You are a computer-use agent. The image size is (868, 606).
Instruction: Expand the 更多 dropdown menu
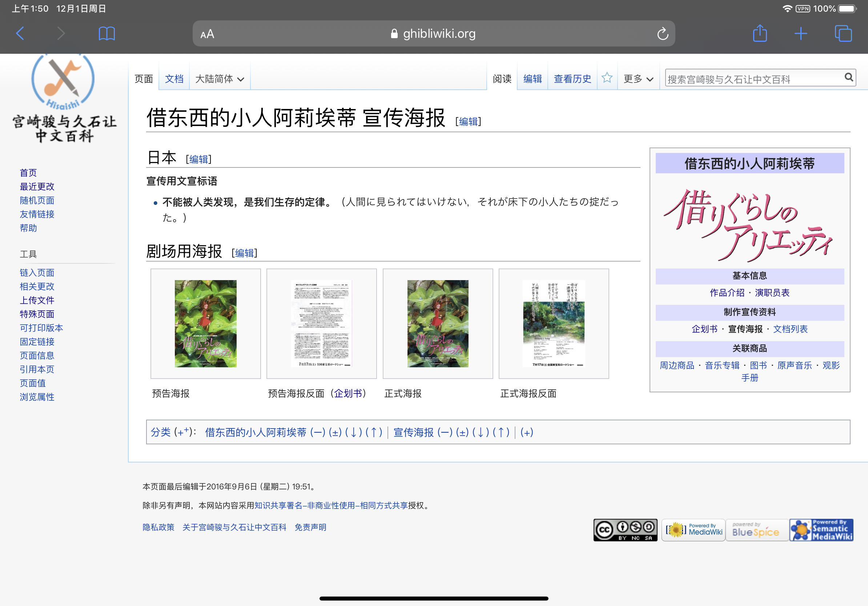pyautogui.click(x=638, y=79)
